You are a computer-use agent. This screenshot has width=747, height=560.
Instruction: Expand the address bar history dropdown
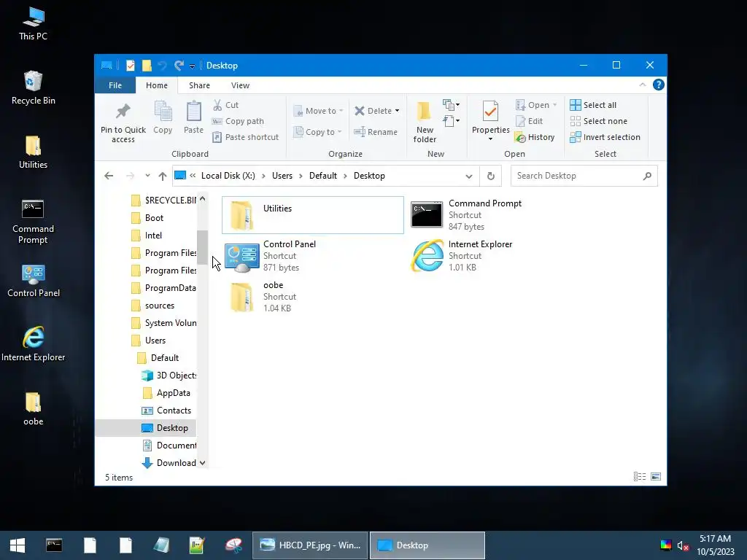(x=469, y=176)
